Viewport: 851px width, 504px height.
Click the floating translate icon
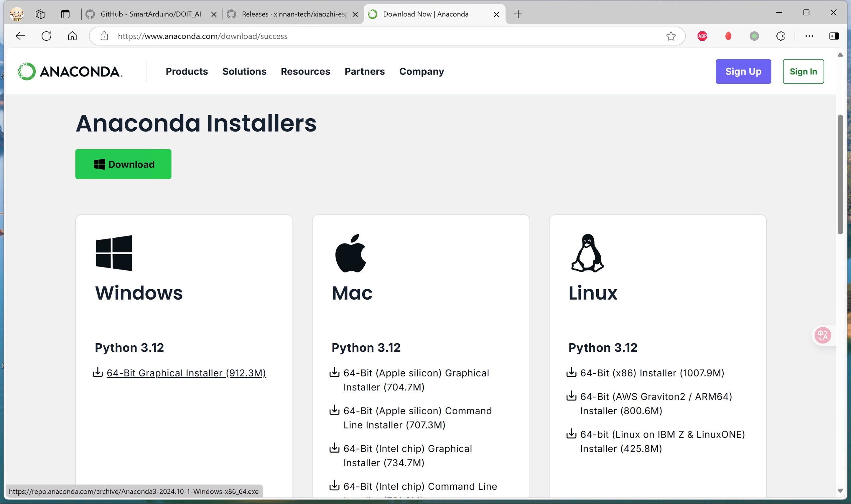(x=823, y=335)
